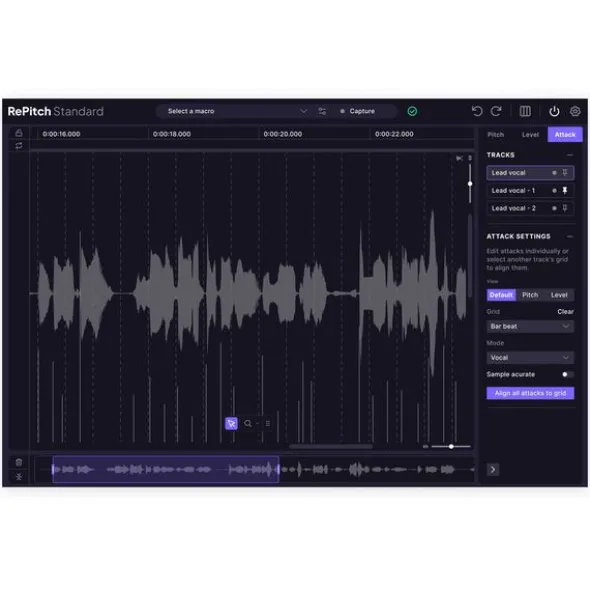Open the settings gear icon

pos(575,111)
